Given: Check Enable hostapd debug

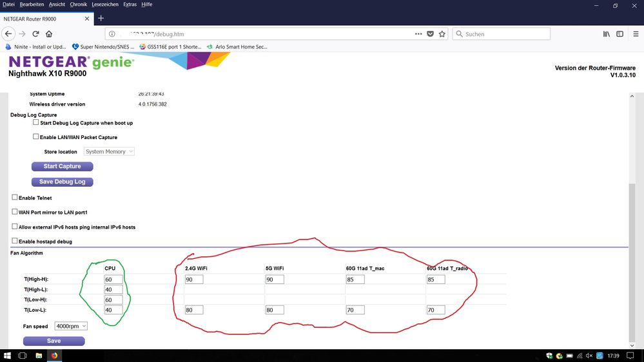Looking at the screenshot, I should coord(15,241).
